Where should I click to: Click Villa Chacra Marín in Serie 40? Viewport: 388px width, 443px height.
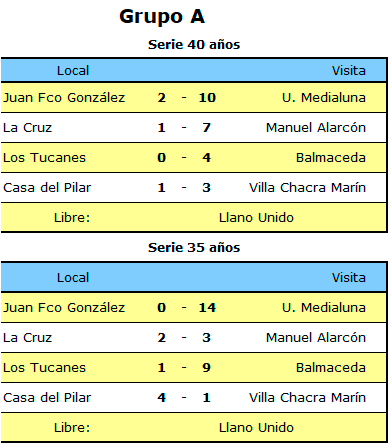pos(307,188)
